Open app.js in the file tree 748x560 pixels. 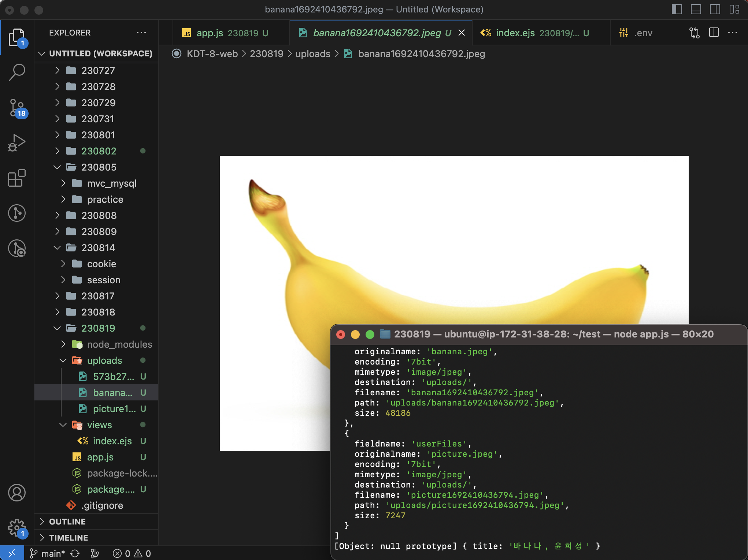96,457
